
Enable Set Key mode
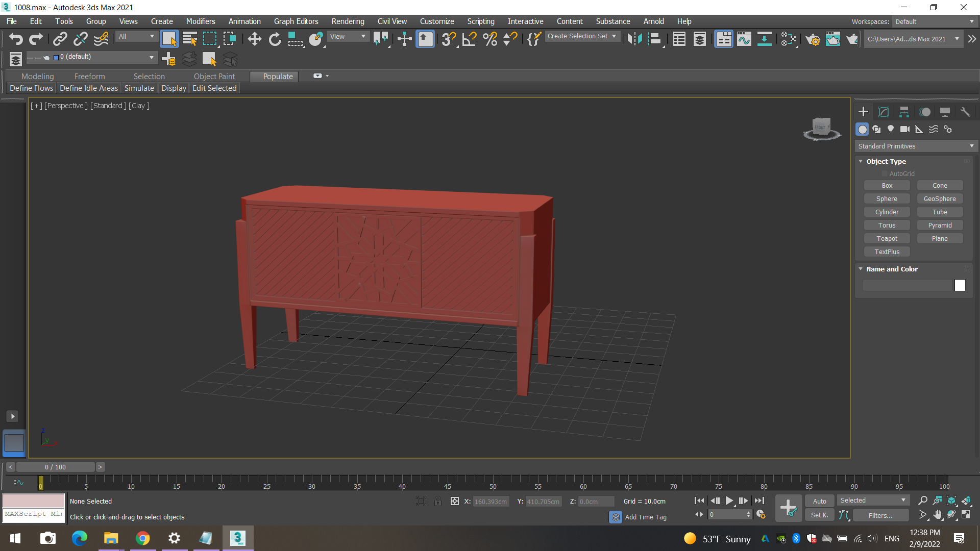tap(819, 515)
